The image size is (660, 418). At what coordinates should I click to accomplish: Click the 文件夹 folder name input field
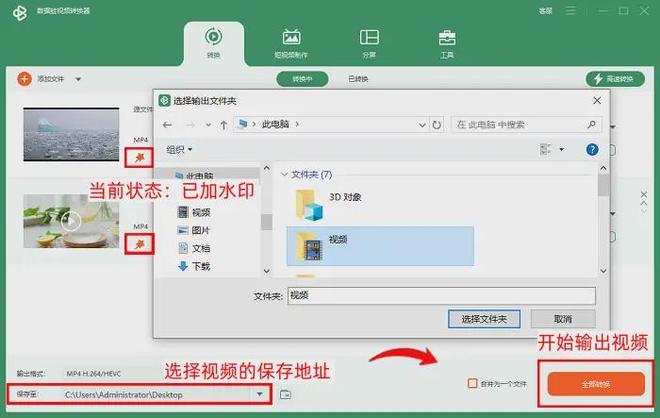(x=440, y=296)
